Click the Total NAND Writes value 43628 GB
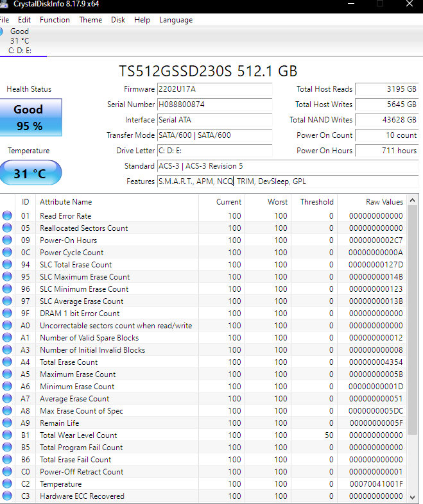This screenshot has width=423, height=504. [x=386, y=120]
